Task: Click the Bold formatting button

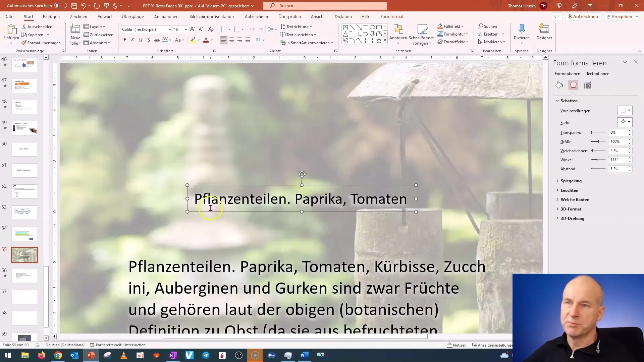Action: pos(125,40)
